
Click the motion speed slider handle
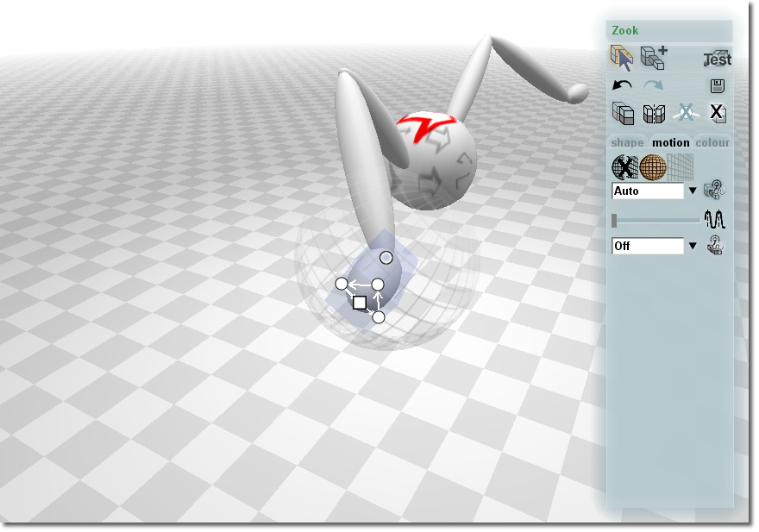point(614,221)
